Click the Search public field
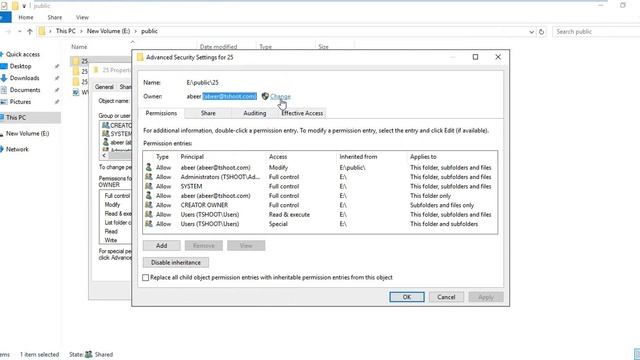640x360 pixels. click(596, 31)
